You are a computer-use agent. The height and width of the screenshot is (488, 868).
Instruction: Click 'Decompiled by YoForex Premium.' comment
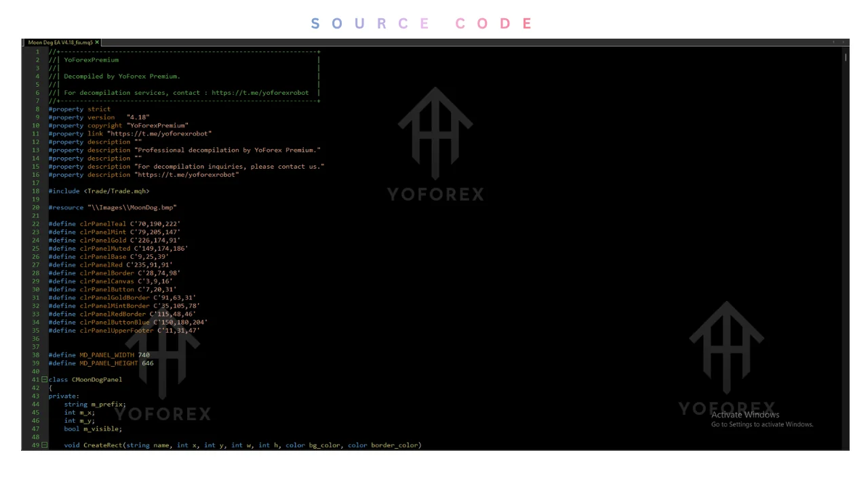[122, 77]
